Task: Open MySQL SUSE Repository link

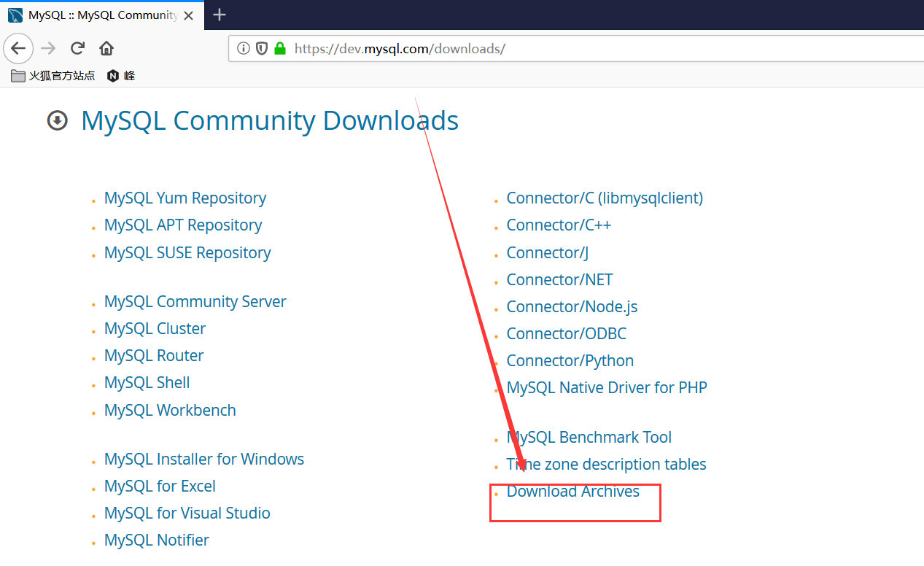Action: (187, 252)
